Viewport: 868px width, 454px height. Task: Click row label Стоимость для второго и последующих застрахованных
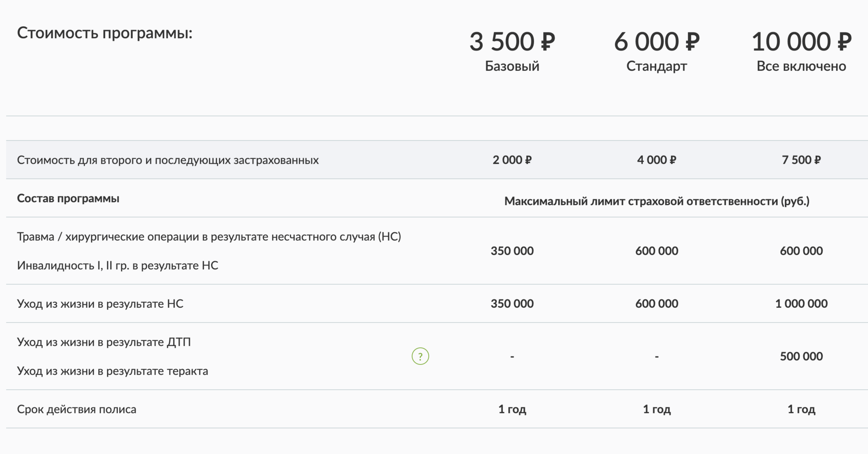click(168, 160)
